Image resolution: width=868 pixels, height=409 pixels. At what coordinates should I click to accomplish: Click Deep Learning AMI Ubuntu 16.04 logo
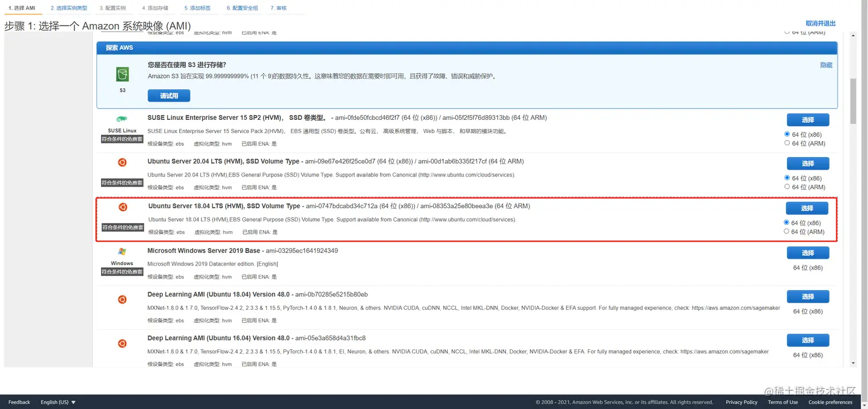tap(122, 343)
